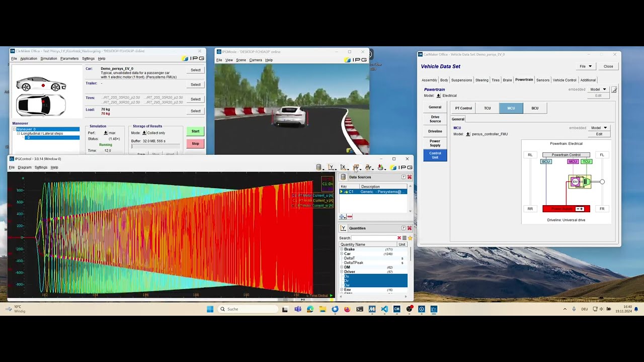Remove data source with the red minus icon

click(350, 217)
